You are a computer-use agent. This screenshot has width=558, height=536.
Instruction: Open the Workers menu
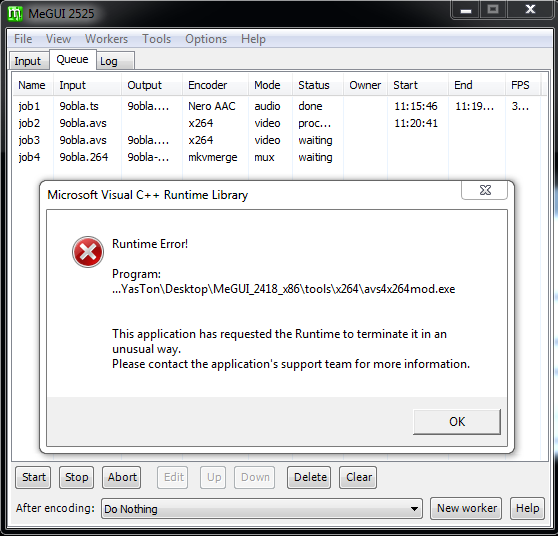[x=106, y=39]
